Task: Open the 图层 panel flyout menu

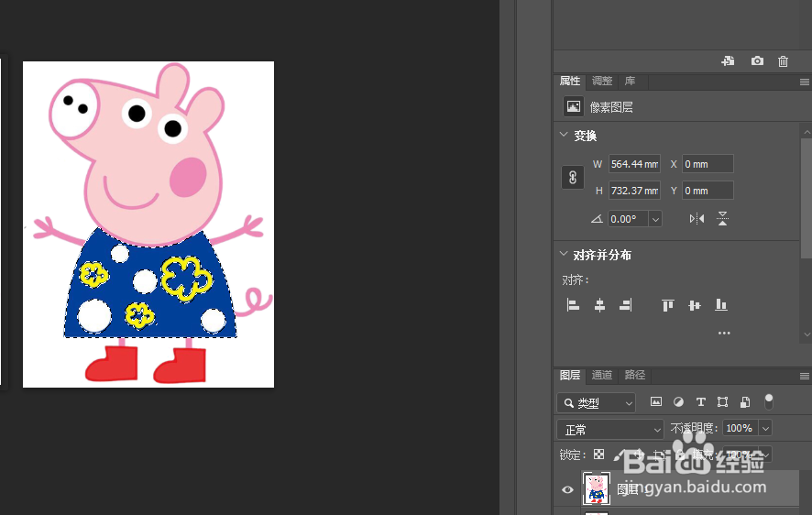Action: coord(805,377)
